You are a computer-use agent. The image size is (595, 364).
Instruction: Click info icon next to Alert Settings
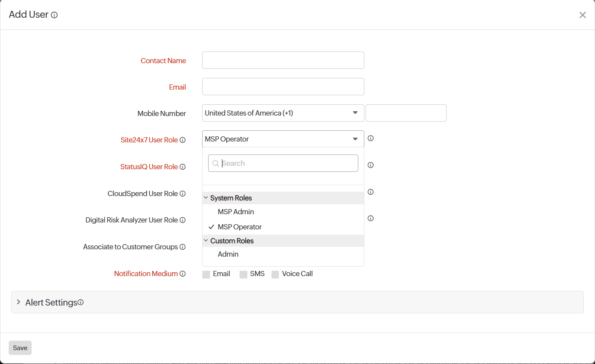[80, 303]
